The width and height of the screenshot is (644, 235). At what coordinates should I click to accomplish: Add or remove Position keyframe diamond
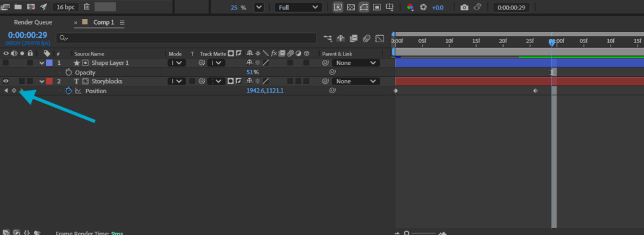coord(14,91)
